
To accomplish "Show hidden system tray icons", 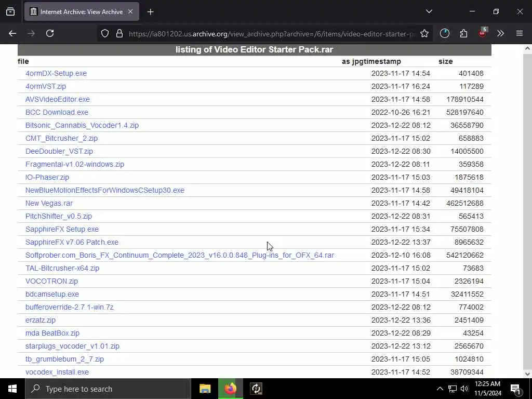I will click(440, 389).
